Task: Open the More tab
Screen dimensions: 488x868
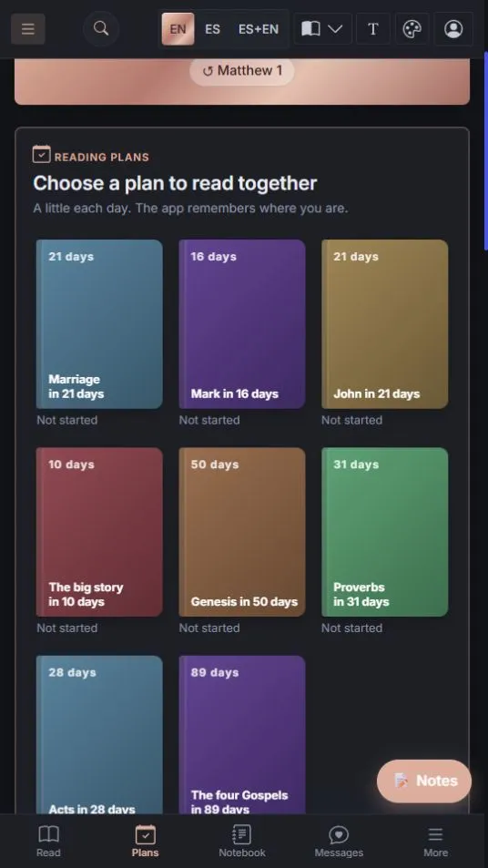Action: (x=436, y=842)
